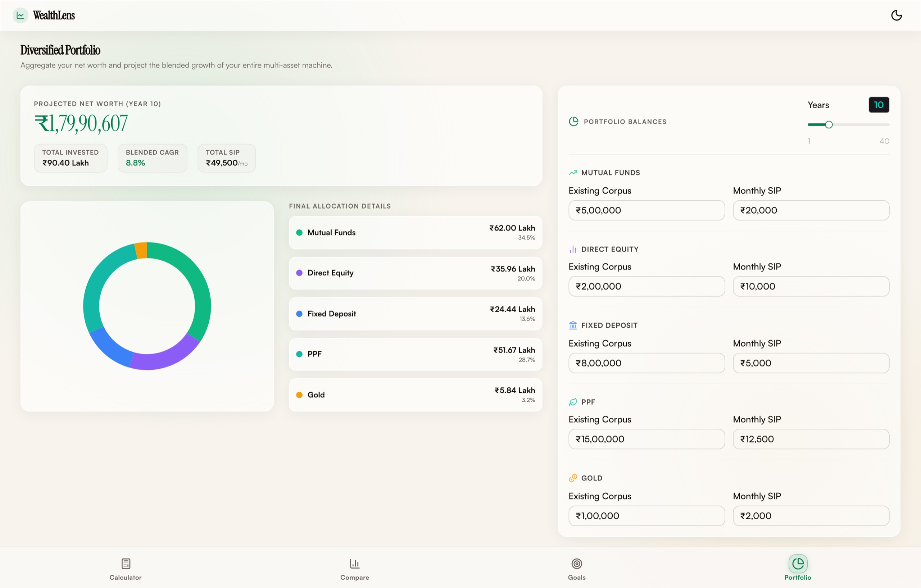The image size is (921, 588).
Task: Click the teal PPF legend dot
Action: tap(299, 354)
